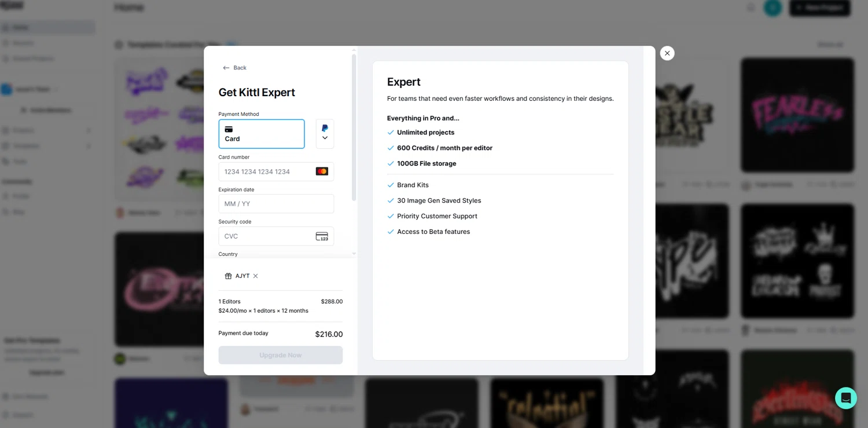Click the check icon beside Priority Customer Support
868x428 pixels.
pos(391,216)
